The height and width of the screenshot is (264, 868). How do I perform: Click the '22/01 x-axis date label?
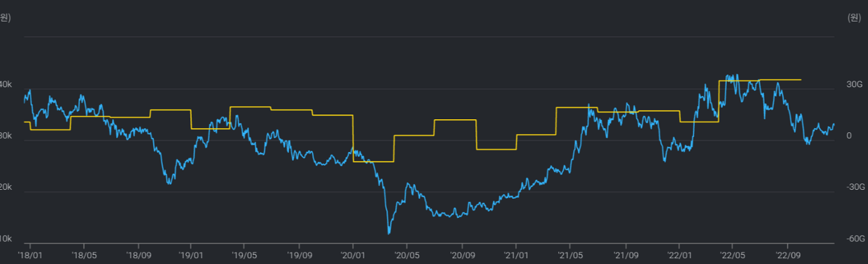(x=678, y=255)
